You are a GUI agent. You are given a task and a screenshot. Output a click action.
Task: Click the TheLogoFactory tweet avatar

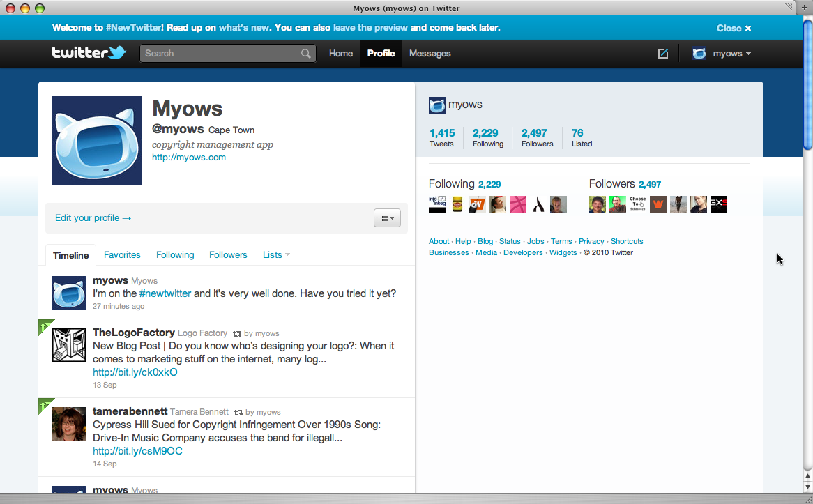(69, 345)
